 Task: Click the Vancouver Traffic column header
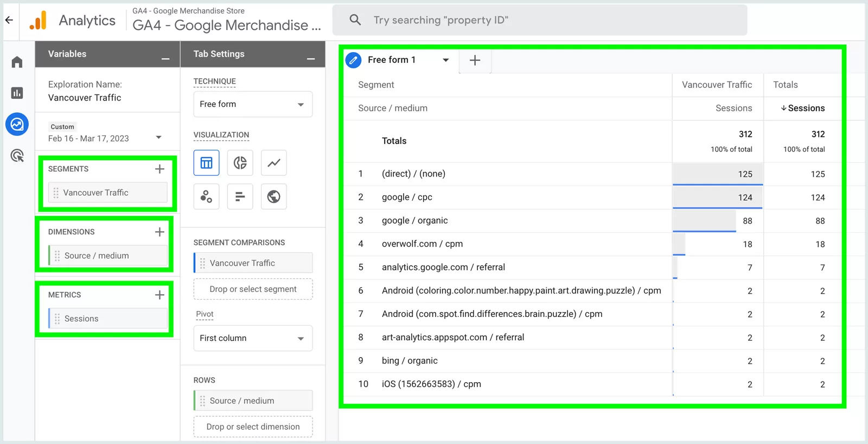pyautogui.click(x=717, y=85)
